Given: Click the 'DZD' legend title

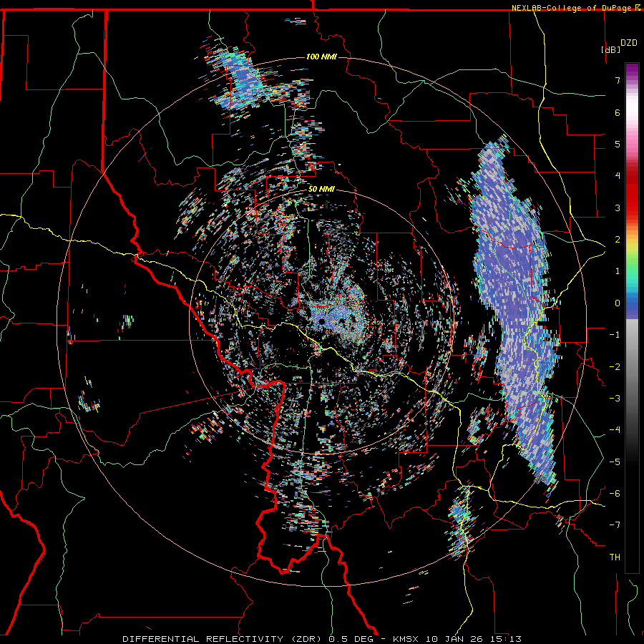Looking at the screenshot, I should 629,43.
